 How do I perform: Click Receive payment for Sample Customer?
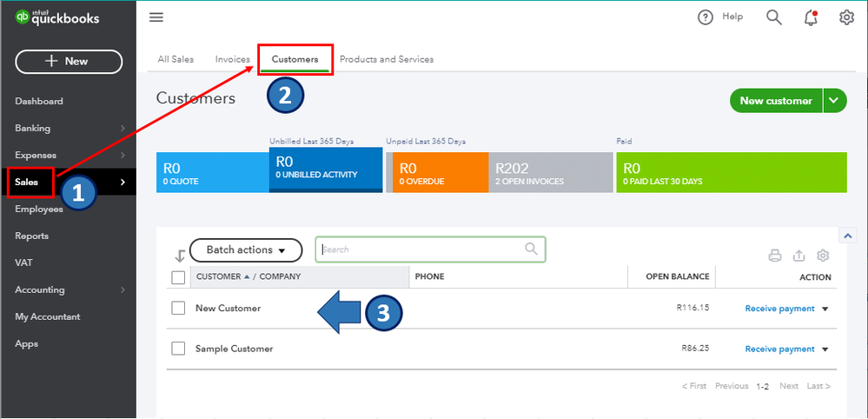click(x=779, y=349)
